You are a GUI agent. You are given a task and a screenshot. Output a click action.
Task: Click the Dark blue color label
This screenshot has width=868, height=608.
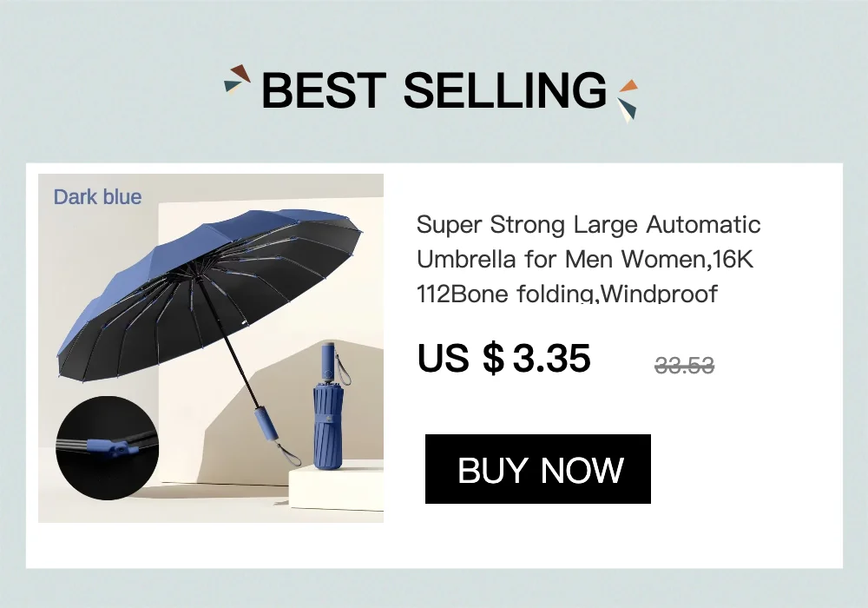(97, 196)
